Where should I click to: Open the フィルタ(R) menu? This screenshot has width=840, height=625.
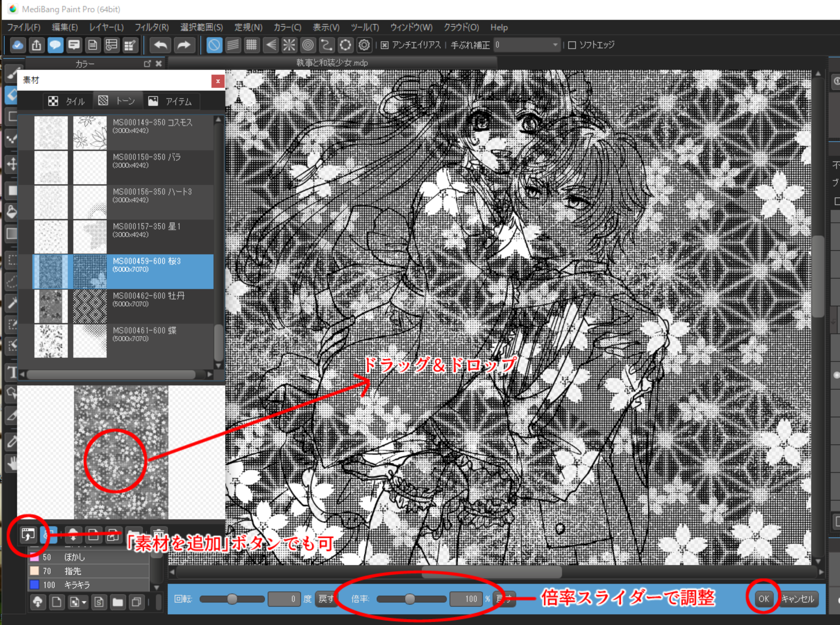pyautogui.click(x=152, y=27)
